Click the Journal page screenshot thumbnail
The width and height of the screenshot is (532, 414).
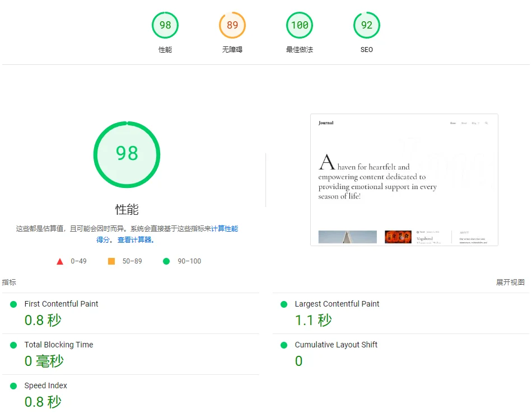click(404, 180)
